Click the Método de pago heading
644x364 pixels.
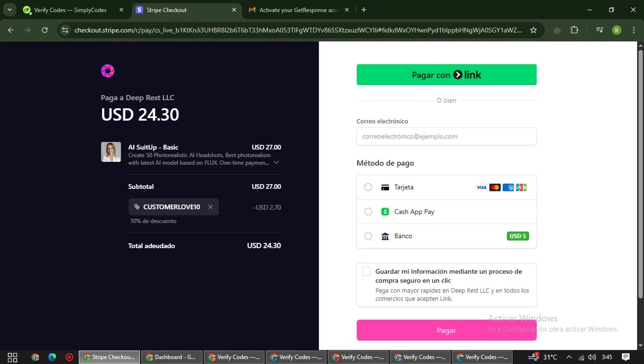point(385,163)
